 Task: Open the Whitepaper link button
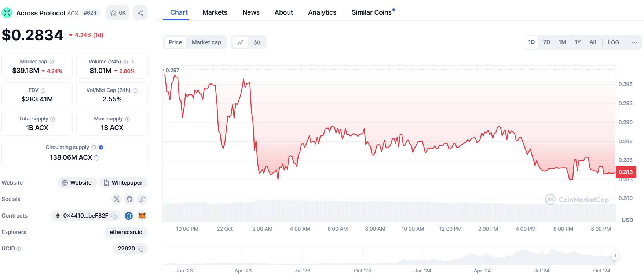coord(123,183)
